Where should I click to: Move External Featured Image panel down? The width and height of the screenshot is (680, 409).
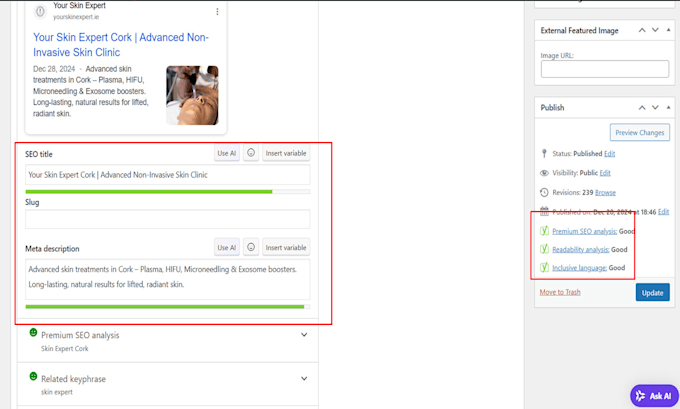click(655, 30)
